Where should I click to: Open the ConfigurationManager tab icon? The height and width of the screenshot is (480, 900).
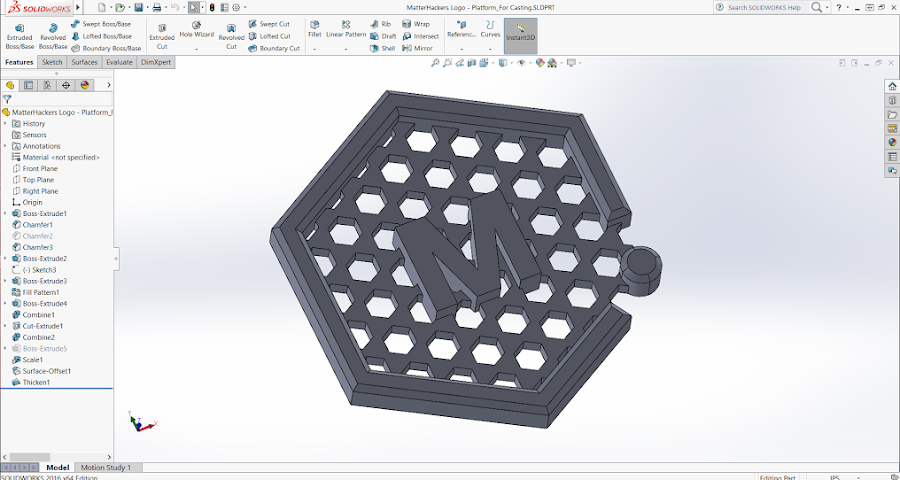(x=48, y=85)
